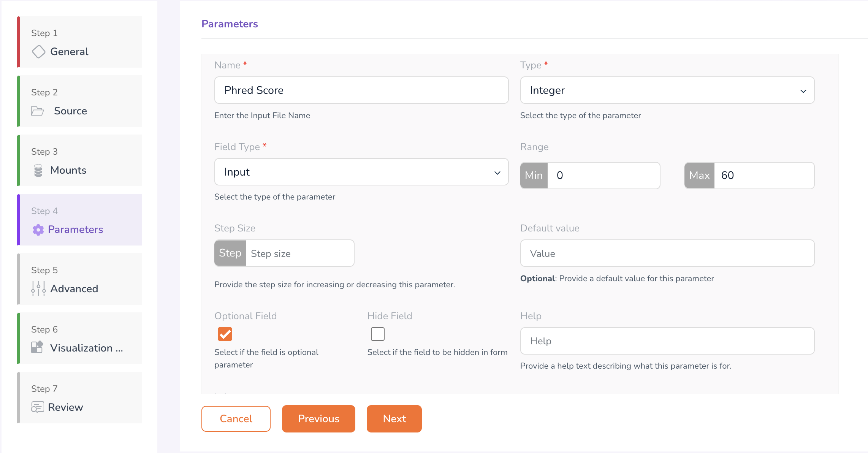Click the gear icon beside Parameters
Image resolution: width=868 pixels, height=453 pixels.
38,230
